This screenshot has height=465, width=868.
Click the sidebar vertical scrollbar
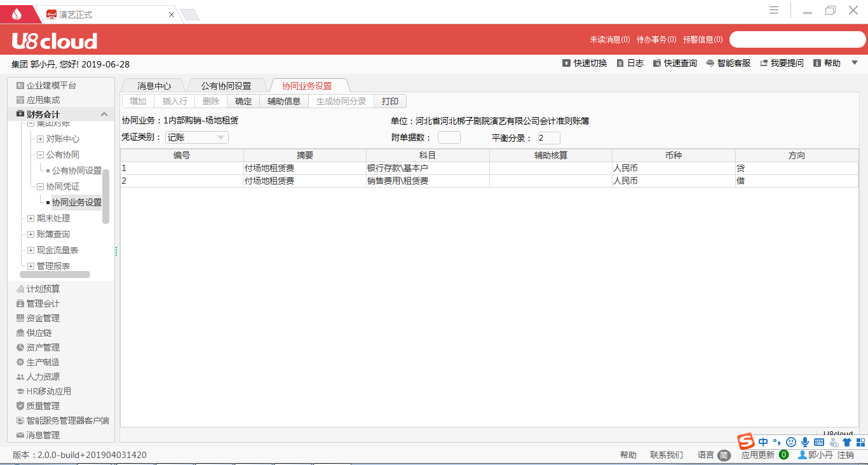pyautogui.click(x=105, y=196)
